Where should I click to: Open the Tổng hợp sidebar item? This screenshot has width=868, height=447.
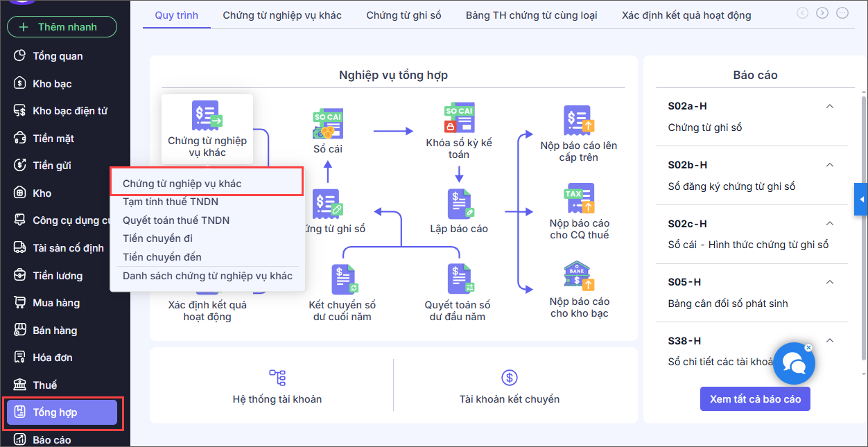coord(62,412)
